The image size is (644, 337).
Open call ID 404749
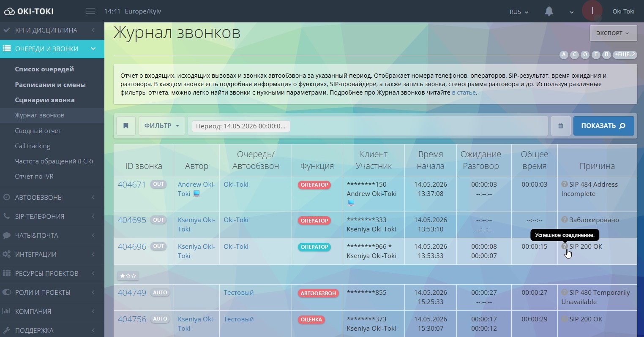click(132, 293)
